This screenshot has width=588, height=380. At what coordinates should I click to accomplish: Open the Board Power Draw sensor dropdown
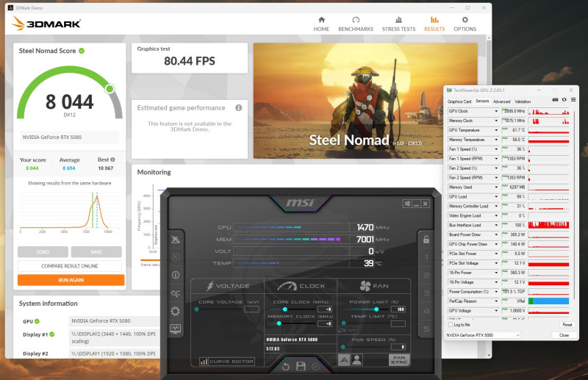tap(496, 234)
